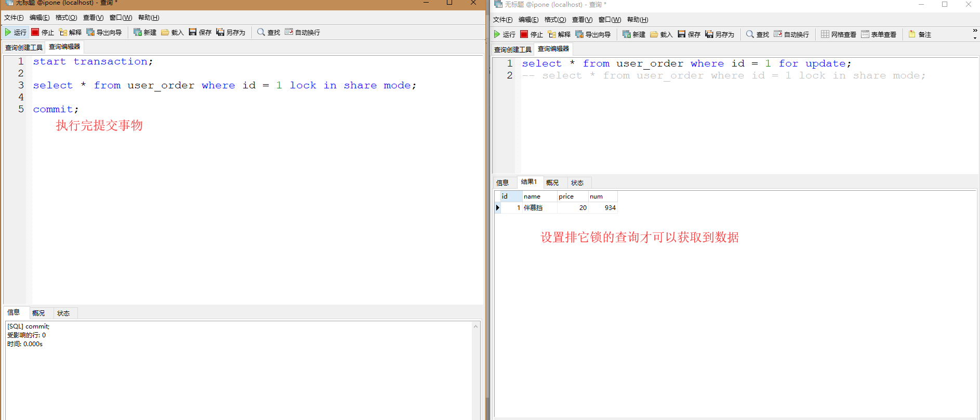Click Explain (解释) in left window toolbar
The height and width of the screenshot is (420, 980).
pyautogui.click(x=70, y=32)
